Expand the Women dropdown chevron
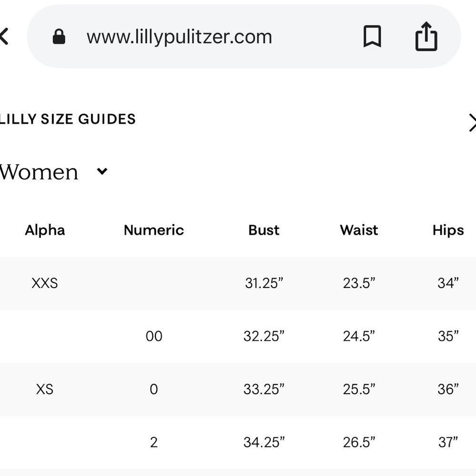476x476 pixels. pos(102,171)
